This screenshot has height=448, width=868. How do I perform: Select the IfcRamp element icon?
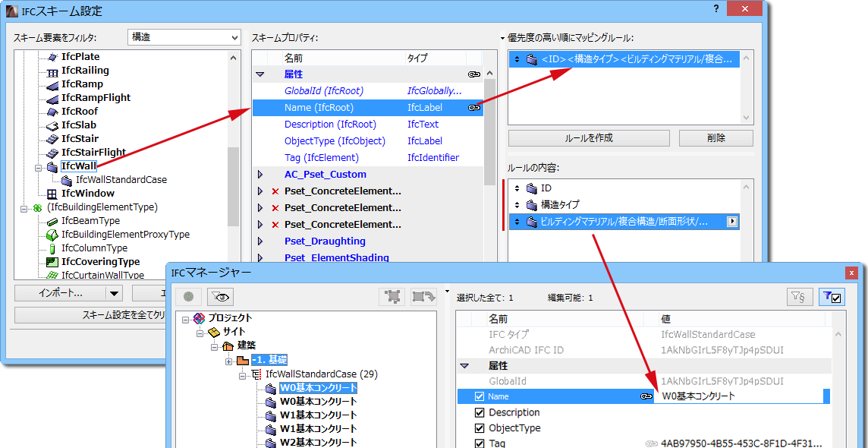tap(52, 85)
